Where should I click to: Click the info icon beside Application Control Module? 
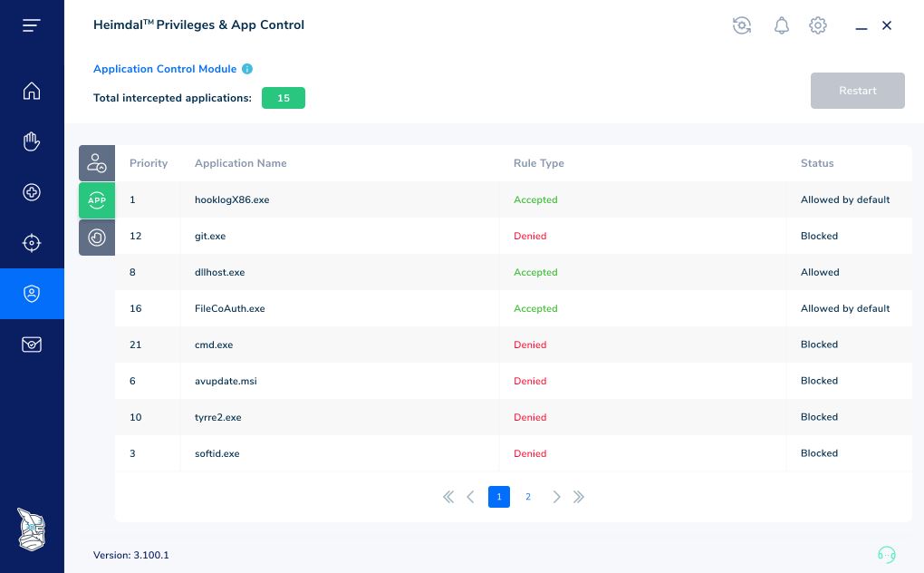coord(247,69)
